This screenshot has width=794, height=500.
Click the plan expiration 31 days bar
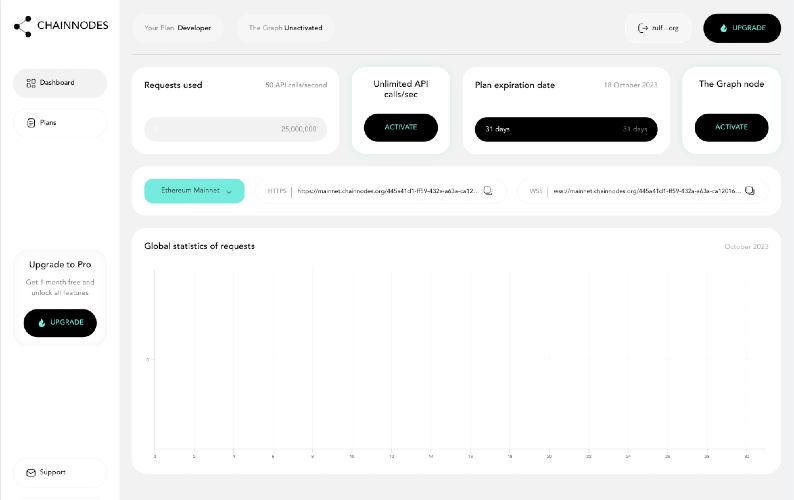point(566,129)
